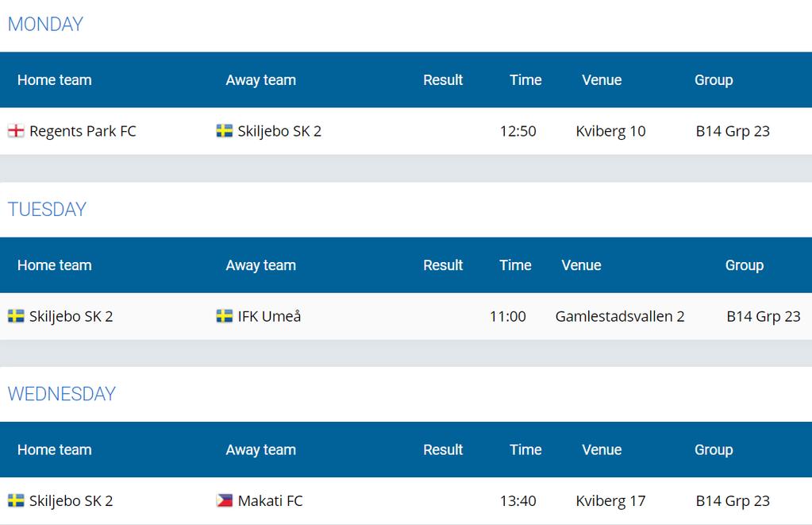The width and height of the screenshot is (812, 525).
Task: Open Kviberg 17 venue link
Action: point(610,500)
